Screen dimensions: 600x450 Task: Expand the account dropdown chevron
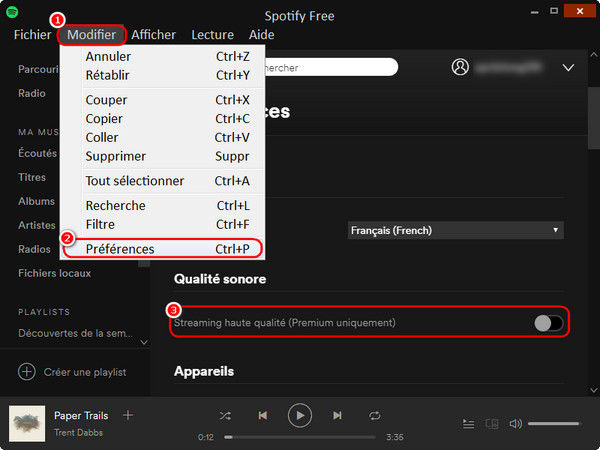coord(568,68)
